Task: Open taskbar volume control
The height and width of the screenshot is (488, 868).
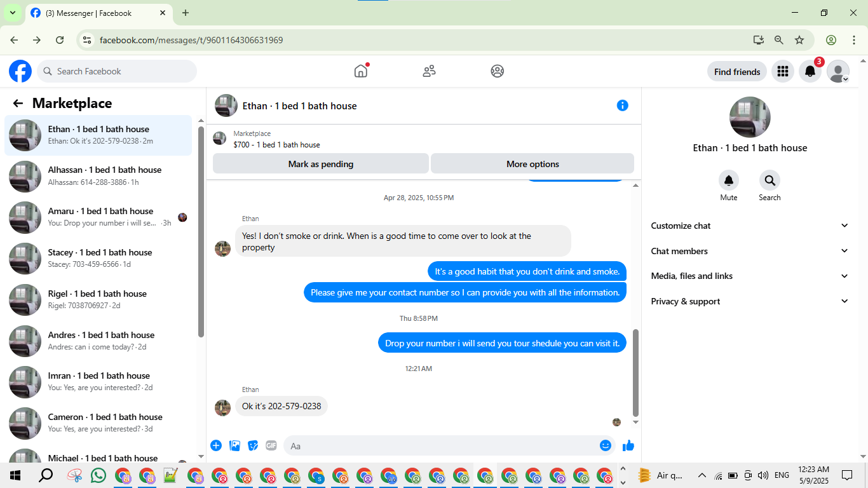Action: pyautogui.click(x=763, y=475)
